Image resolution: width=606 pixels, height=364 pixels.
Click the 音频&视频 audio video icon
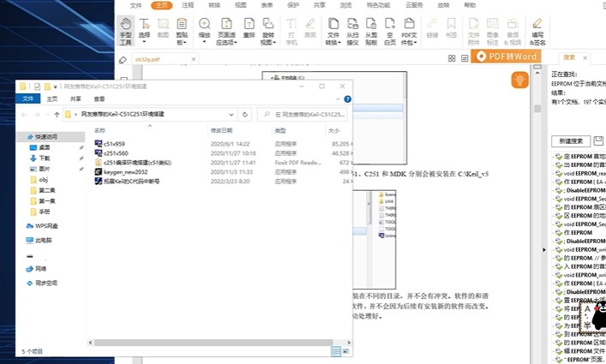[x=513, y=32]
